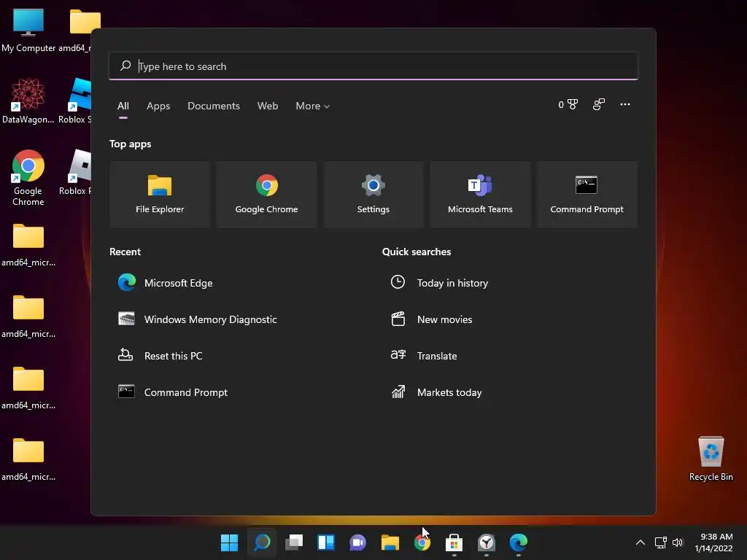Open Recycle Bin on desktop
747x560 pixels.
click(711, 459)
